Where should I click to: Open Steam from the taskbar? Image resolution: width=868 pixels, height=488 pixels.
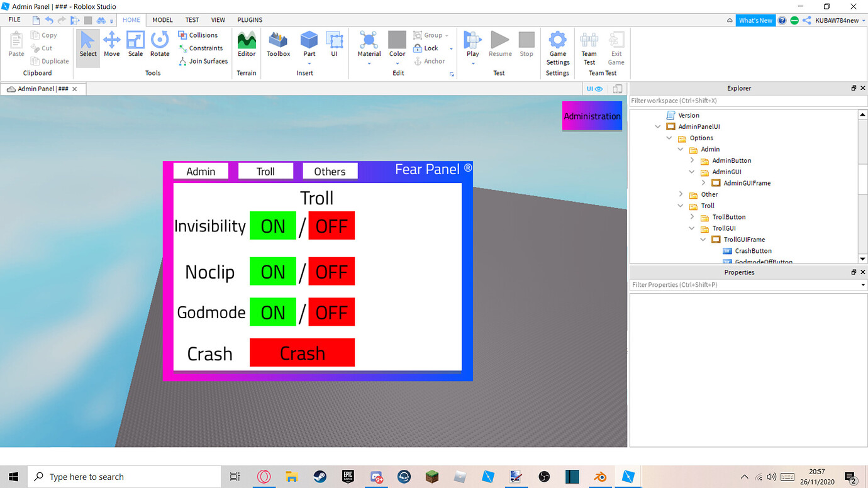[320, 477]
